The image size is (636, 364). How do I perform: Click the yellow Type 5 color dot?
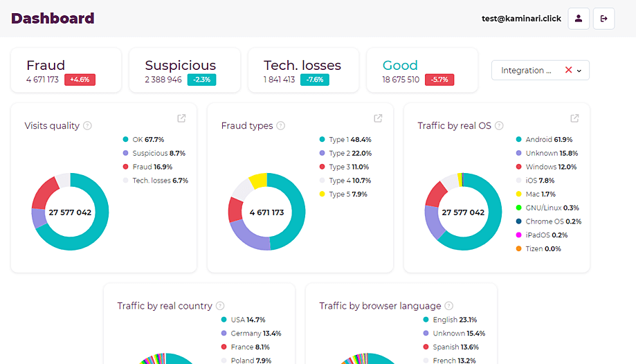click(322, 194)
